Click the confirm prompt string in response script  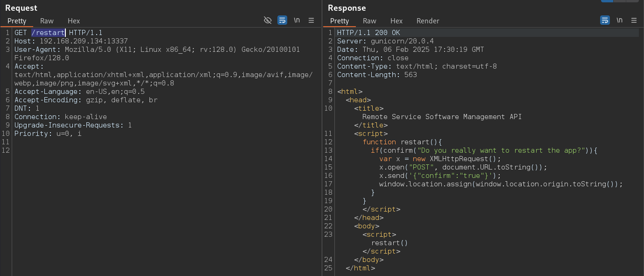tap(501, 150)
